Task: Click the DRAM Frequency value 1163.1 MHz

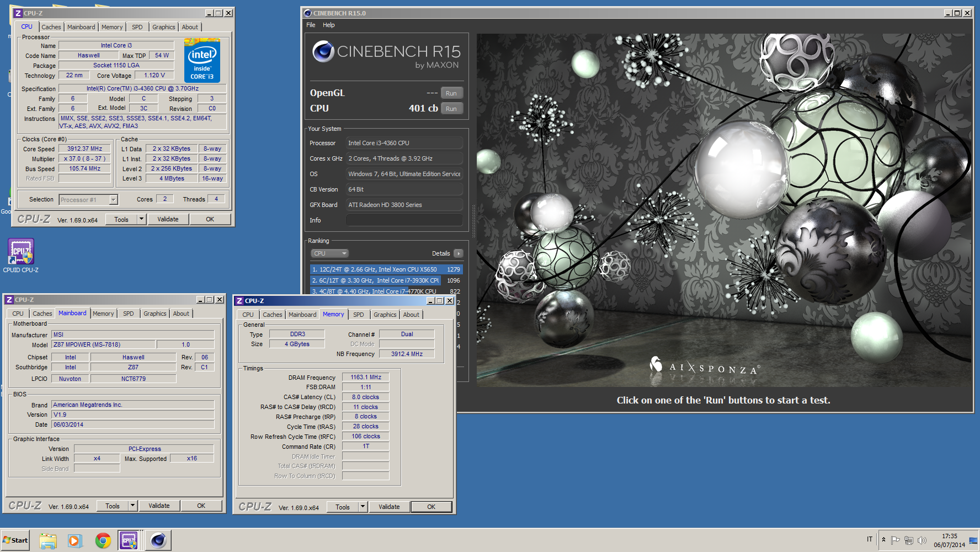Action: pyautogui.click(x=366, y=377)
